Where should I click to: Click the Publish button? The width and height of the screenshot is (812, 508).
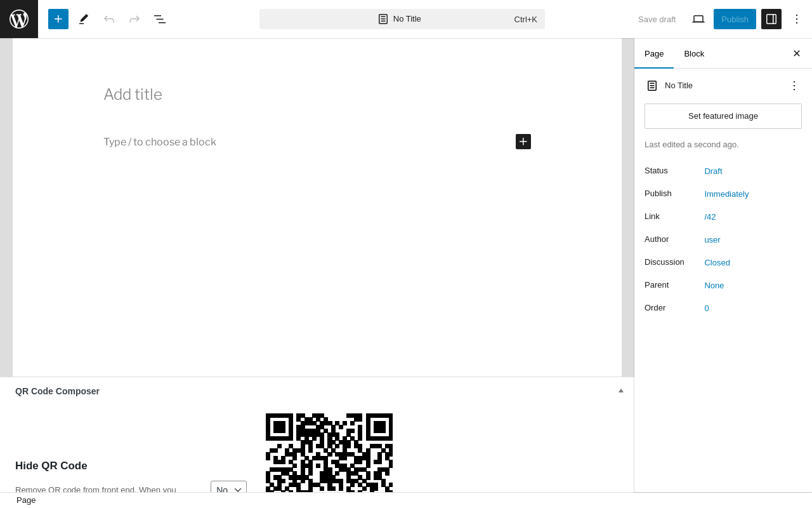click(735, 19)
